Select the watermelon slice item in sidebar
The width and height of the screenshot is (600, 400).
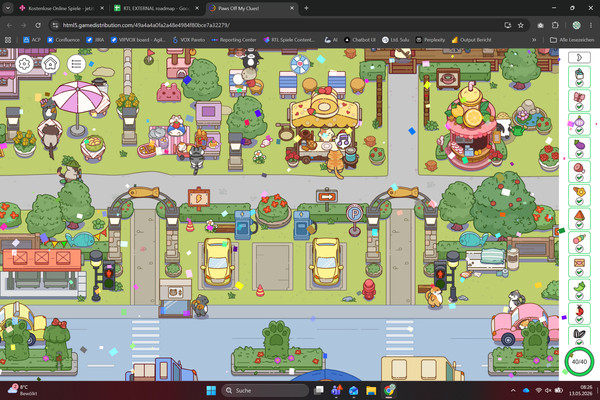579,219
